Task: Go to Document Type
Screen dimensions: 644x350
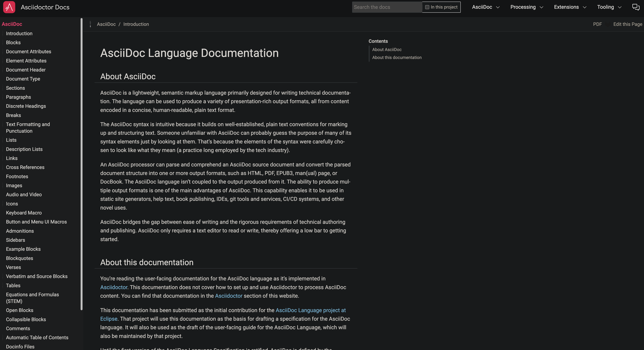Action: [x=23, y=79]
